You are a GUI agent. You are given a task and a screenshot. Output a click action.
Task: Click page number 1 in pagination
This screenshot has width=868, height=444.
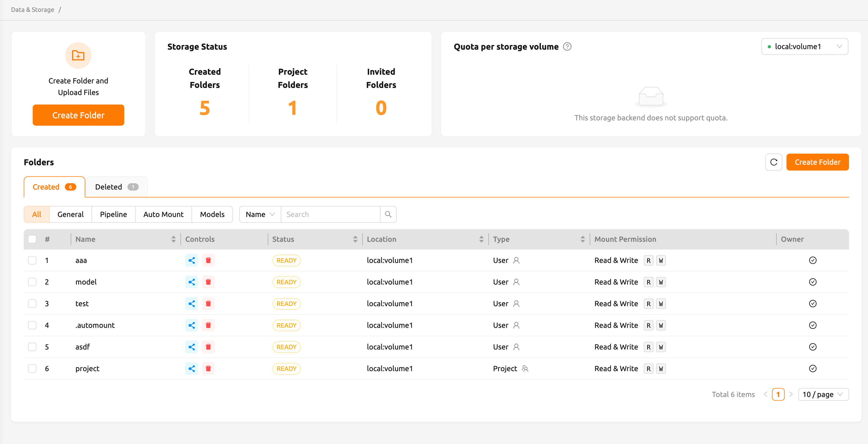point(778,394)
